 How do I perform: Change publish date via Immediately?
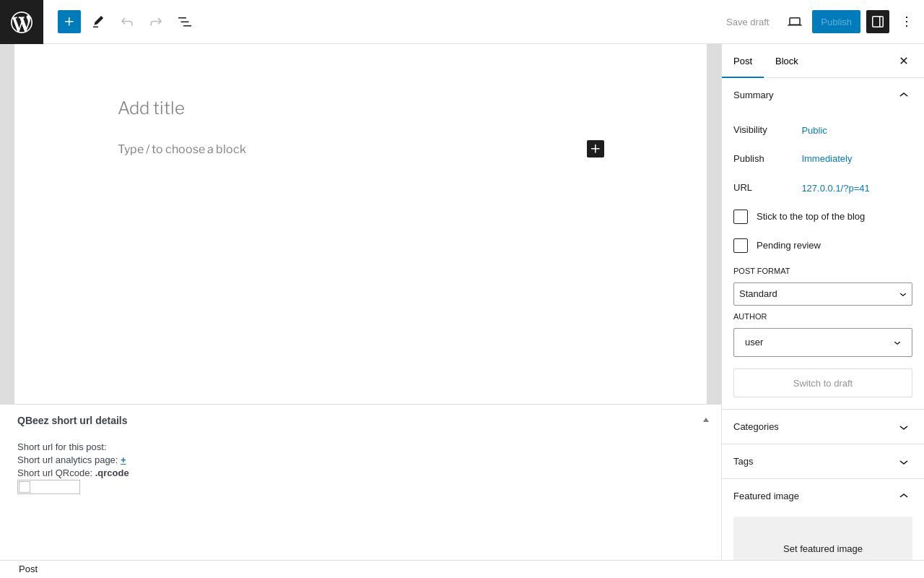click(827, 159)
